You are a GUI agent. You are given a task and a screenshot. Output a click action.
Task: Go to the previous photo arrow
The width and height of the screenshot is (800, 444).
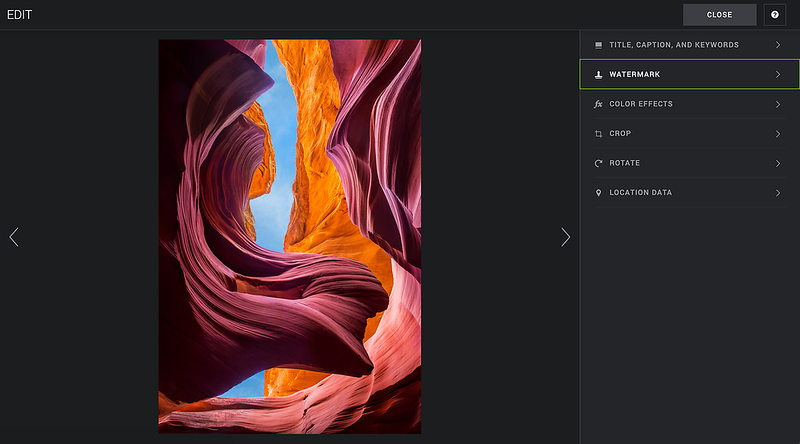coord(14,237)
